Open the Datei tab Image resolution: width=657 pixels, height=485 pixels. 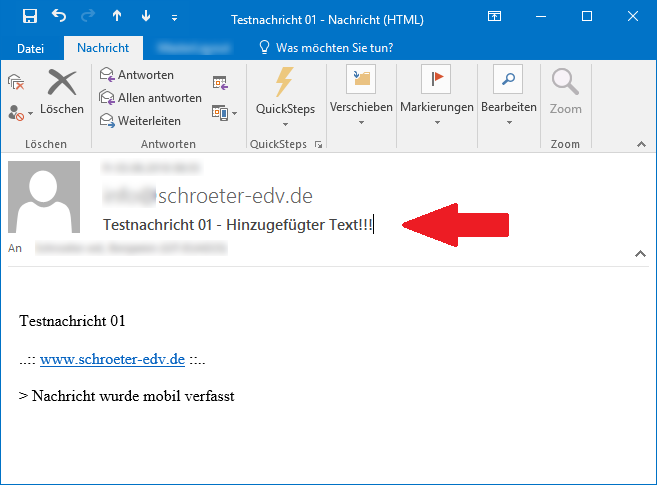click(31, 47)
